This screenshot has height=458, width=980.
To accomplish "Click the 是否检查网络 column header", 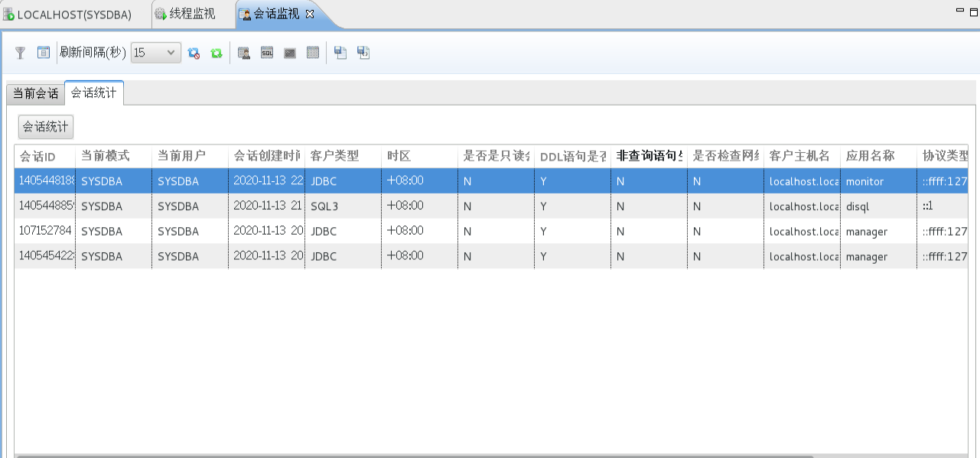I will coord(725,156).
